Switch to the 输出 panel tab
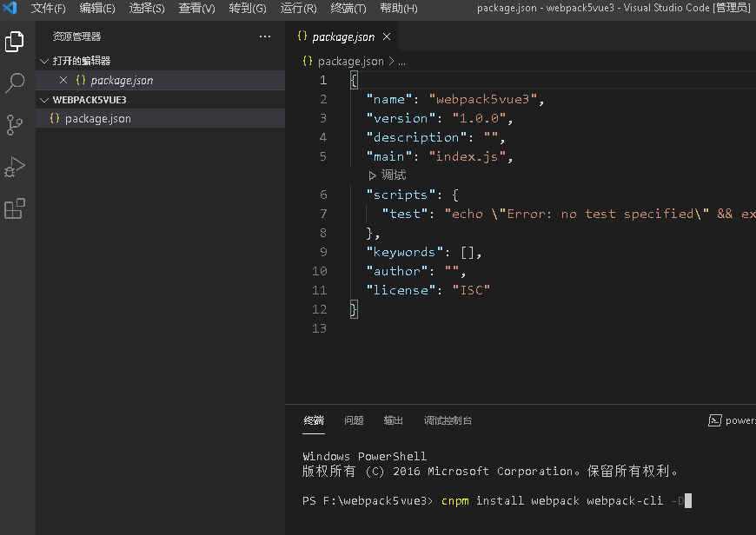 (394, 420)
